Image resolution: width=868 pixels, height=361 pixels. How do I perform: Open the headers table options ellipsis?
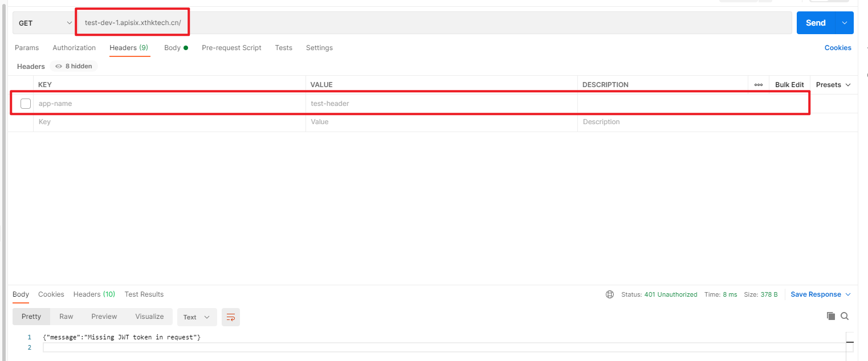(x=759, y=84)
